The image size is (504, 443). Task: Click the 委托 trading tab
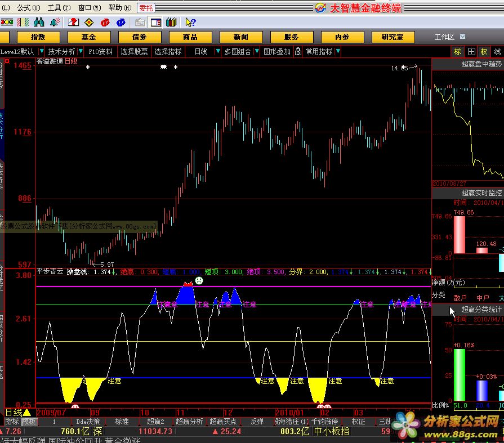[x=146, y=8]
